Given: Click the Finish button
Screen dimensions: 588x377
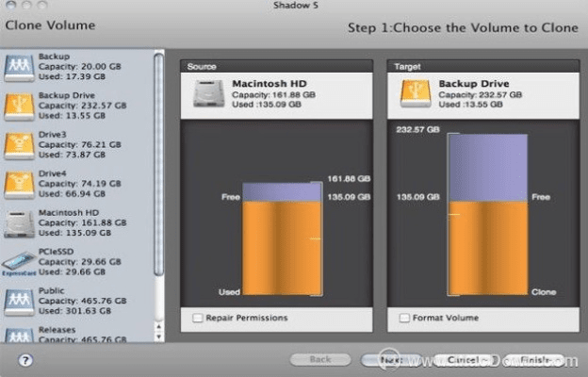Looking at the screenshot, I should [532, 360].
